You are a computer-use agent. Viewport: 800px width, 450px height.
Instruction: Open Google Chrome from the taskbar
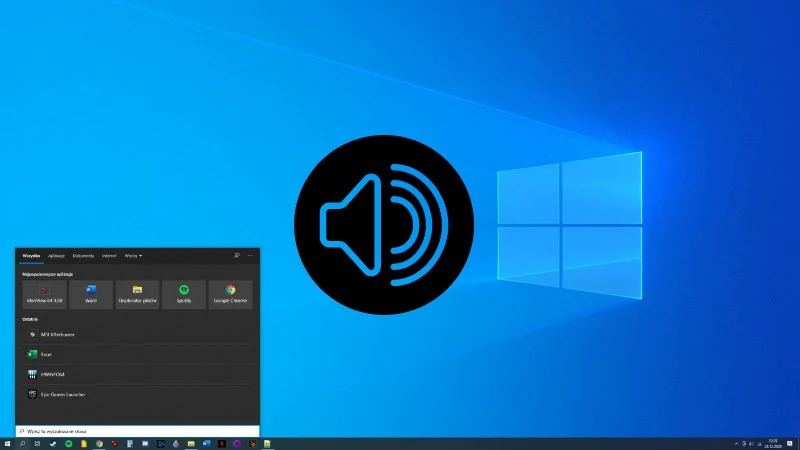(99, 444)
